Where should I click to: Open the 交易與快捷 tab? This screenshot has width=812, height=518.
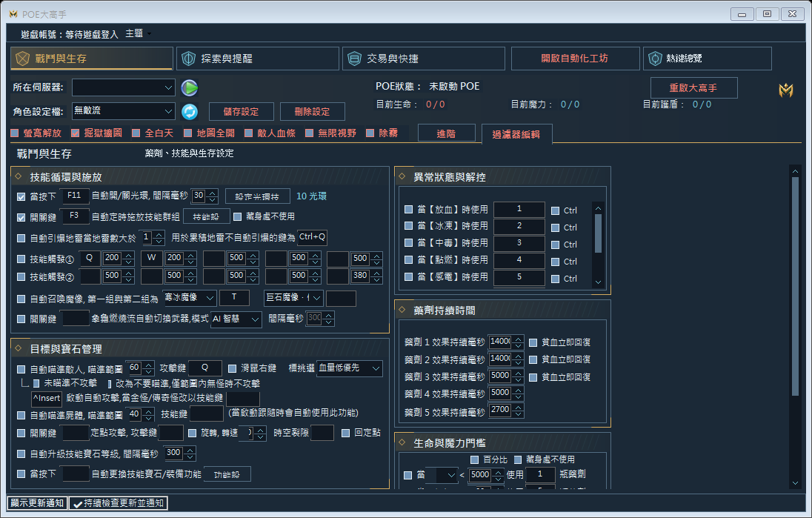424,59
